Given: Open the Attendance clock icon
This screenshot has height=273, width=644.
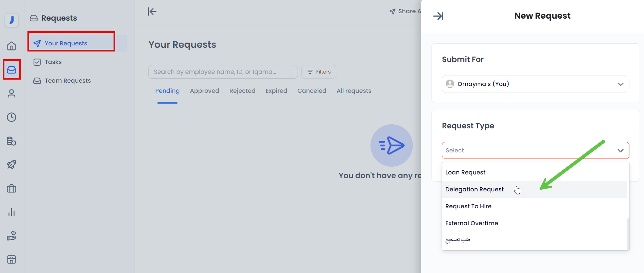Looking at the screenshot, I should [12, 117].
